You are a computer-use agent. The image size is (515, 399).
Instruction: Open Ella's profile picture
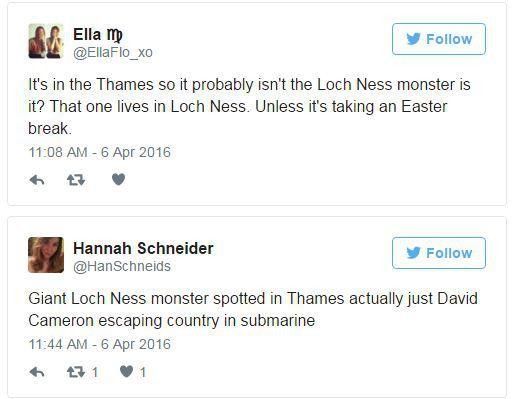pos(46,41)
